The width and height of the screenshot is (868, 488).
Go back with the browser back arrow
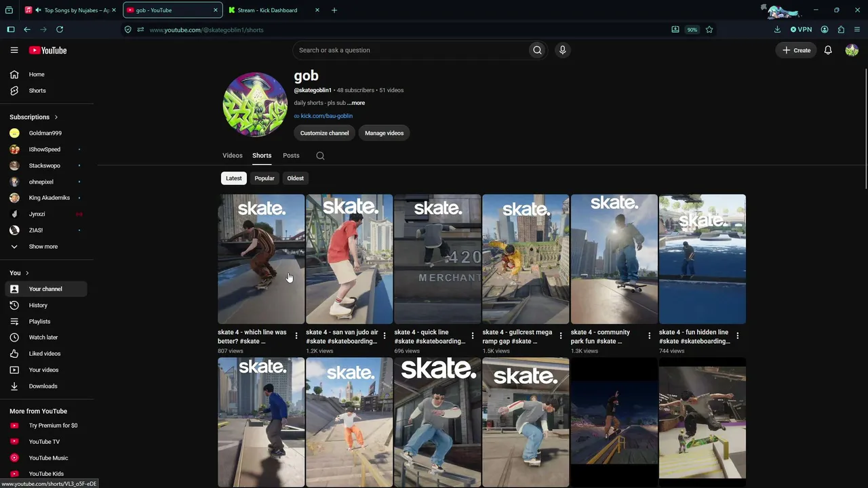click(27, 30)
